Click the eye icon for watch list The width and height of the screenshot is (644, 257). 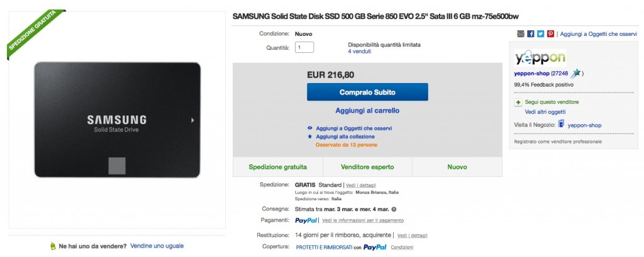click(x=309, y=127)
